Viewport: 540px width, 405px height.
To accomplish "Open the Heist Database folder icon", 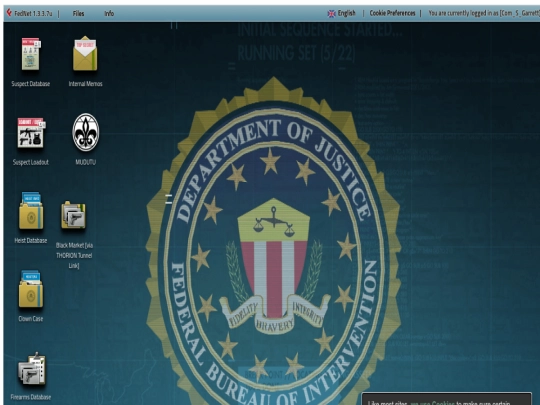I will click(x=31, y=211).
